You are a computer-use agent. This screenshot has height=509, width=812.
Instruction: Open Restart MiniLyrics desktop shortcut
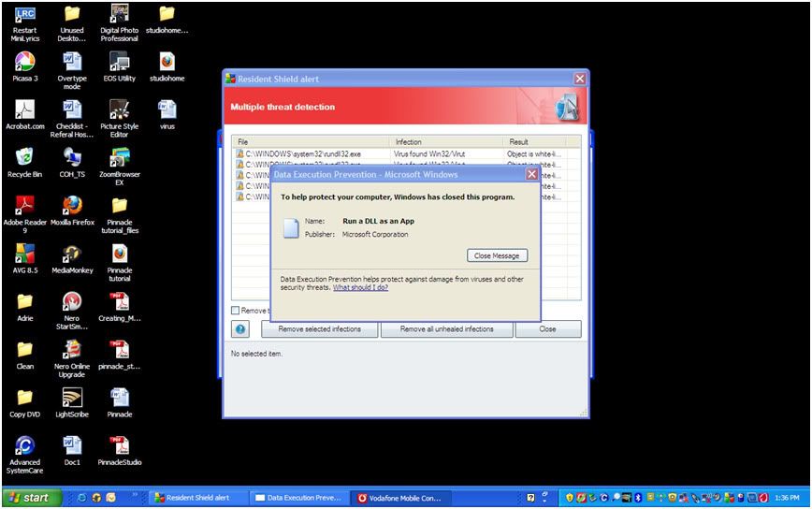[25, 23]
